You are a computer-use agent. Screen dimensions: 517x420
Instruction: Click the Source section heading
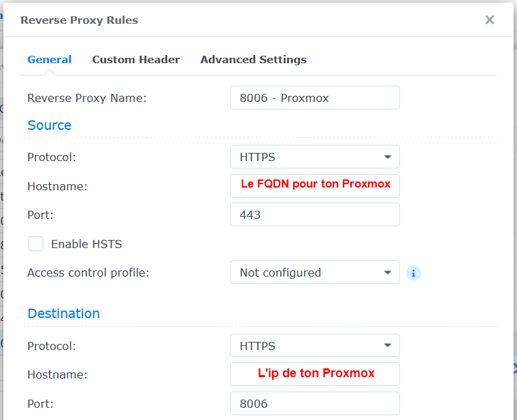[50, 125]
